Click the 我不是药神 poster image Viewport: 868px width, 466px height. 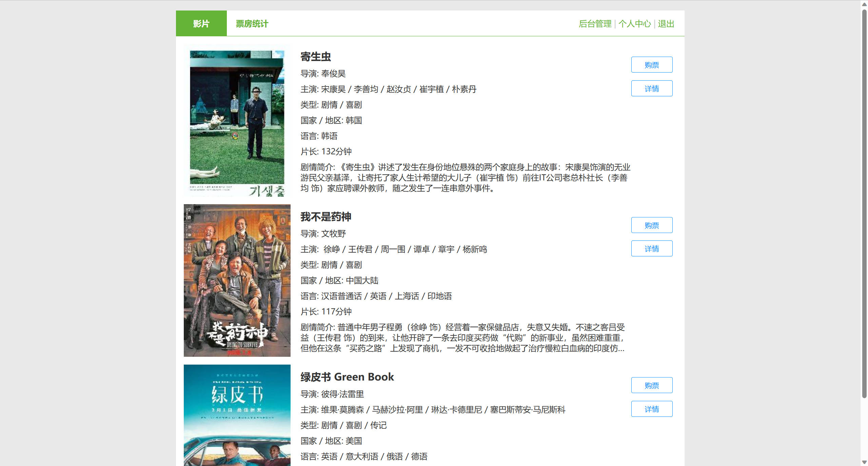[x=237, y=280]
